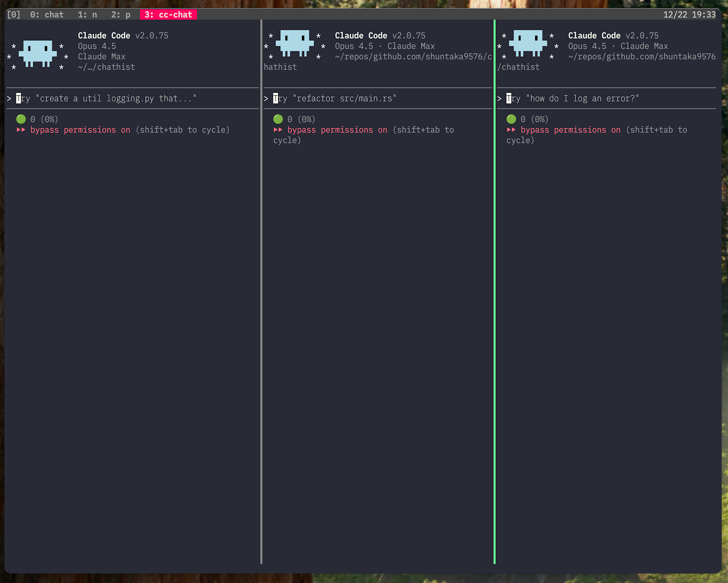The image size is (728, 583).
Task: Click red fast-forward arrows in left pane
Action: [21, 130]
